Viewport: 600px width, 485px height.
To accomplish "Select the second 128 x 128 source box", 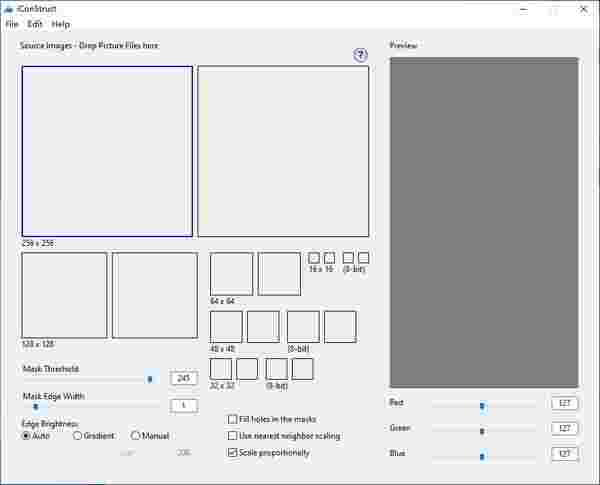I will pyautogui.click(x=155, y=295).
